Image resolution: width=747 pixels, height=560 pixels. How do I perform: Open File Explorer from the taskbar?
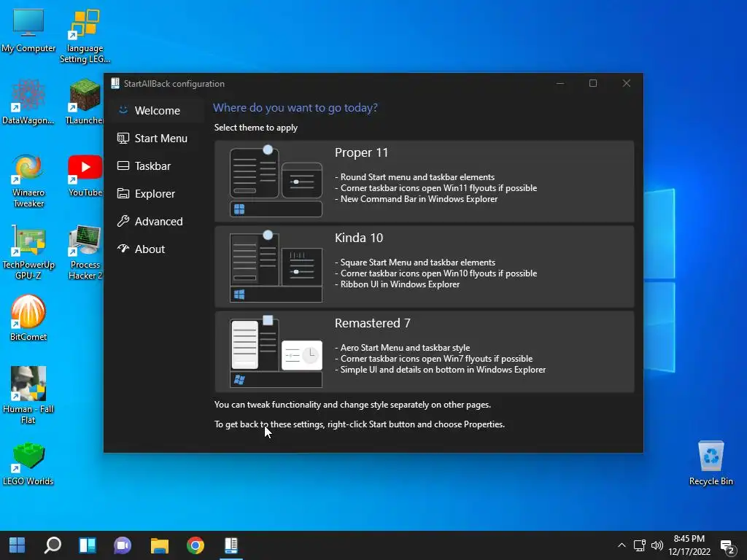point(160,545)
